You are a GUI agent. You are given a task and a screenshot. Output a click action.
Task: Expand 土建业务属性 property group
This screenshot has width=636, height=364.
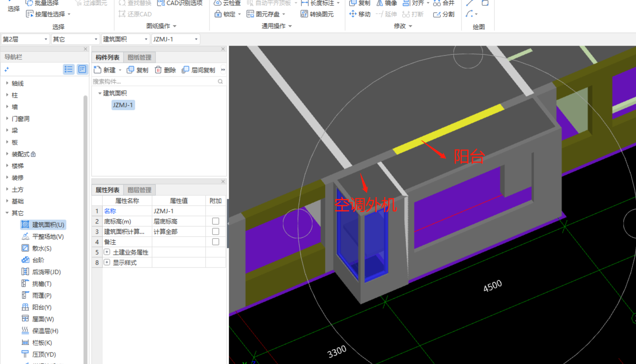point(107,252)
